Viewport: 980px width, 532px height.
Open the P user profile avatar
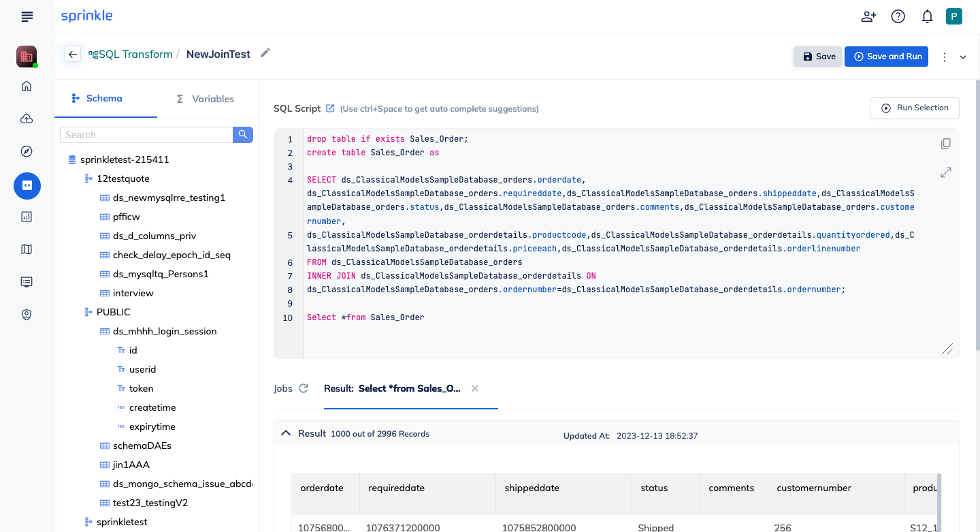[954, 16]
